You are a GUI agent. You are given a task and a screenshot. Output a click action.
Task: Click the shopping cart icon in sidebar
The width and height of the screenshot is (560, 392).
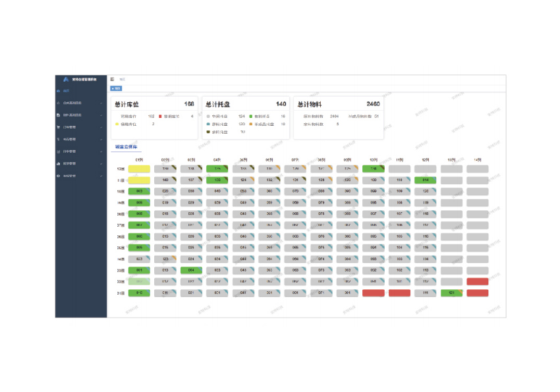[59, 127]
